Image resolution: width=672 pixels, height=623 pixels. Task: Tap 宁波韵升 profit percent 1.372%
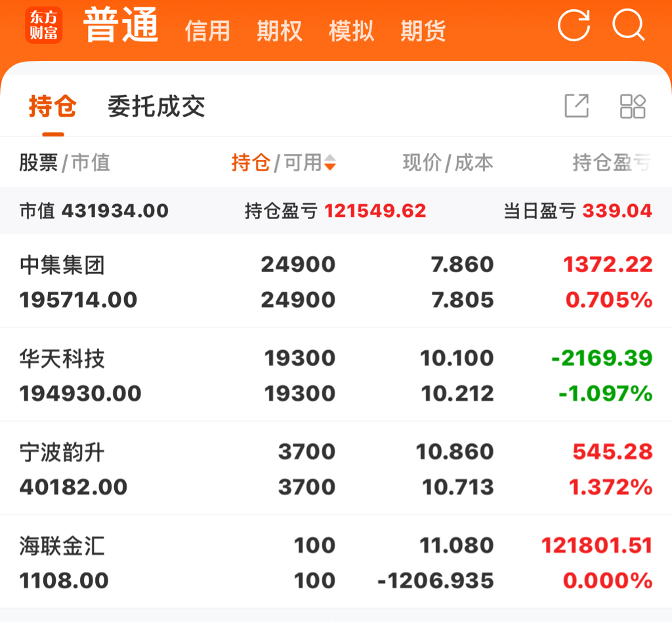click(611, 487)
